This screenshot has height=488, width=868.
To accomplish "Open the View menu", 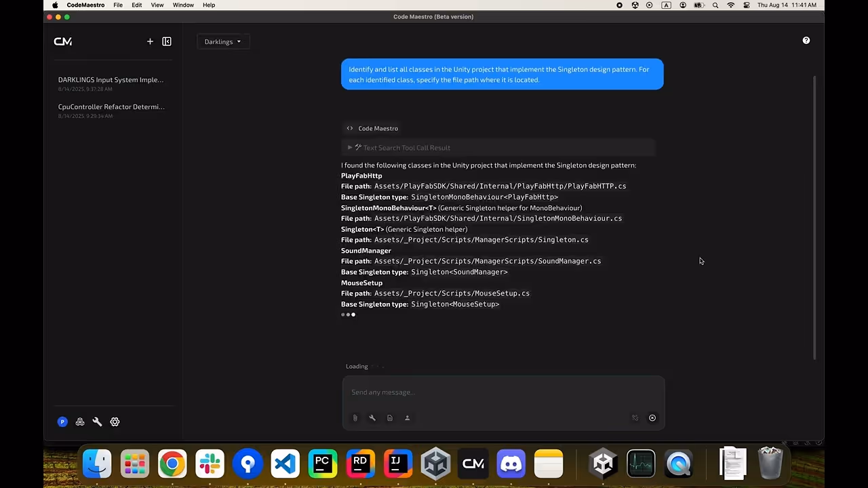I will [x=157, y=5].
